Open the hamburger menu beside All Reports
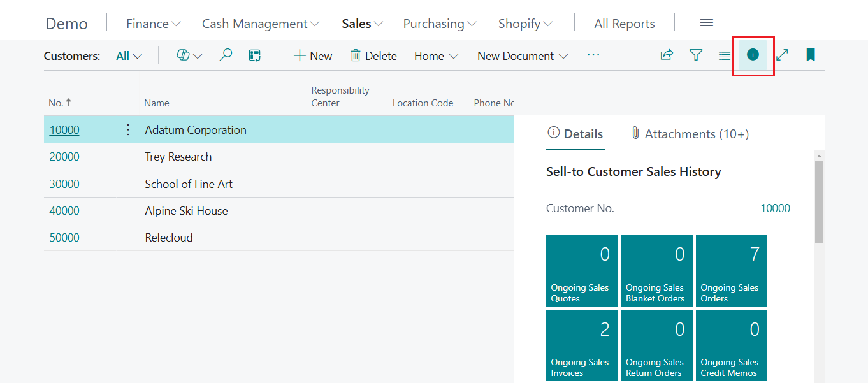Viewport: 868px width, 383px height. [x=706, y=22]
